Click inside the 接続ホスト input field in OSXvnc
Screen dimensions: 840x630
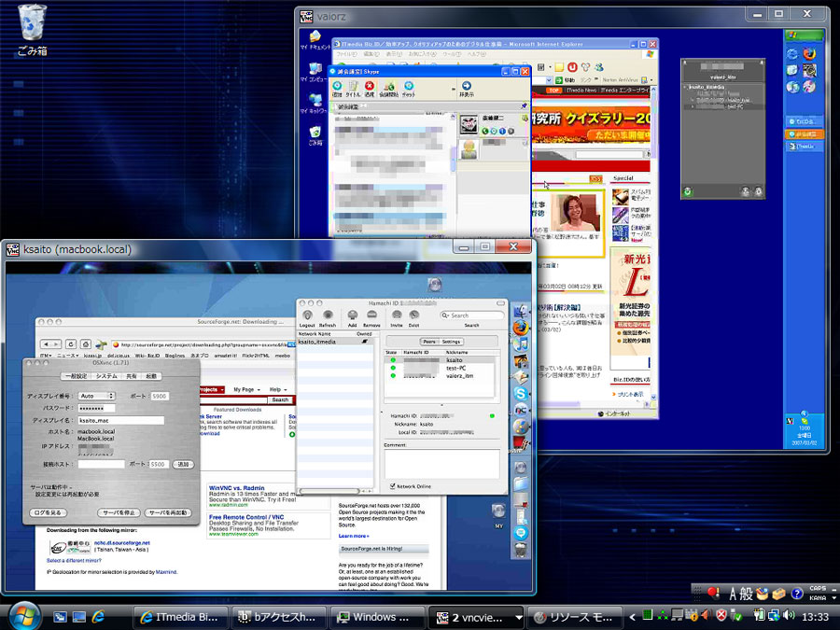[x=100, y=463]
